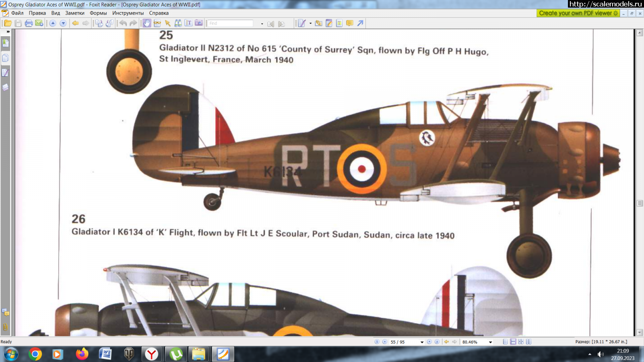
Task: Open the Заметки menu
Action: pos(75,13)
